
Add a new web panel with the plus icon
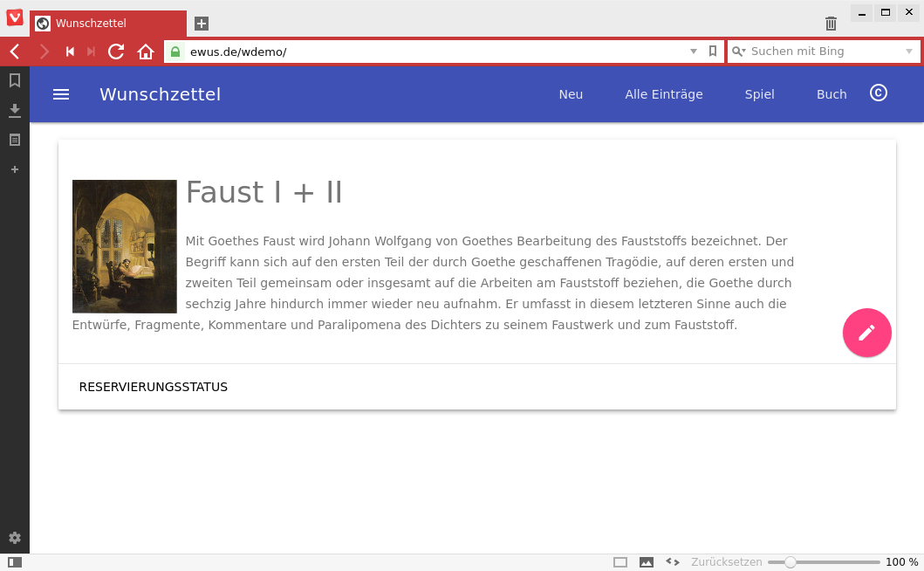pos(14,169)
